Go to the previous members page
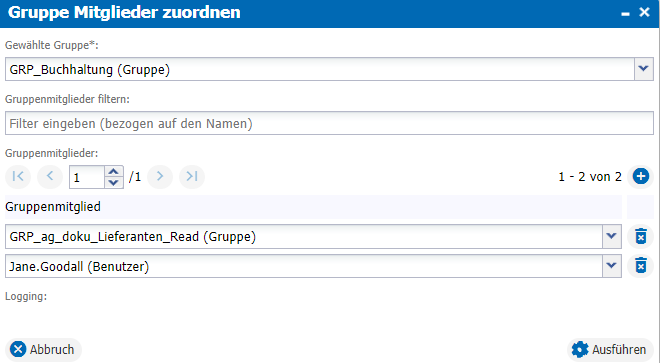This screenshot has height=363, width=660. pyautogui.click(x=50, y=176)
